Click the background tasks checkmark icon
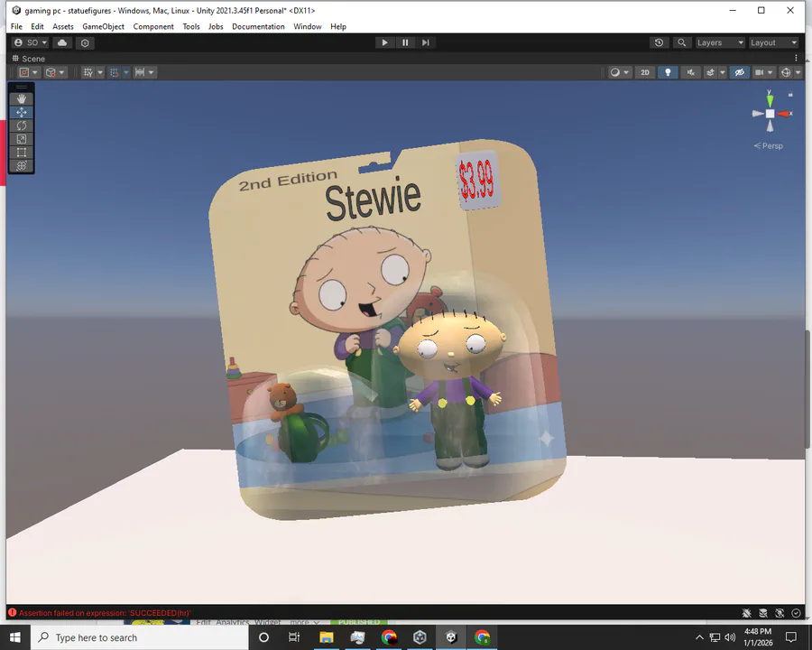Screen dimensions: 812x650 pyautogui.click(x=796, y=613)
